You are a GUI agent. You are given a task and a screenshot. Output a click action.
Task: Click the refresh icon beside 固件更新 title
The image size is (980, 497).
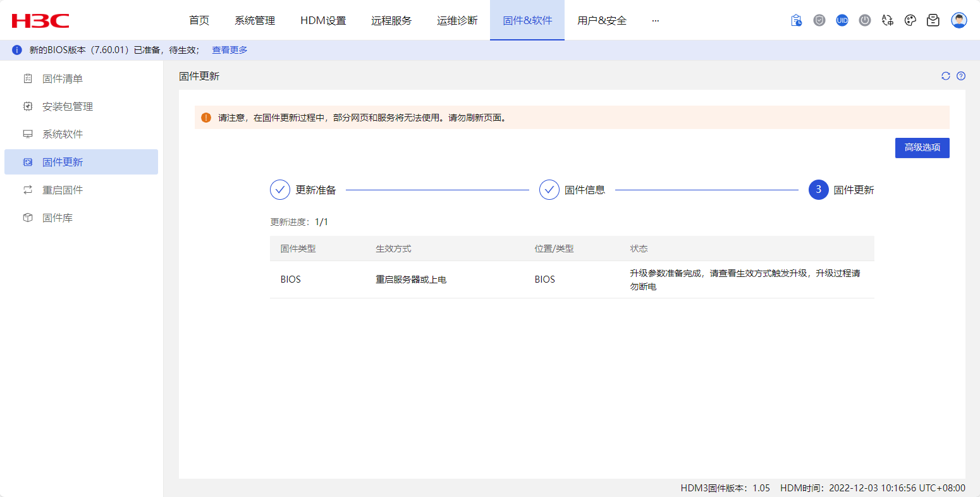point(946,76)
